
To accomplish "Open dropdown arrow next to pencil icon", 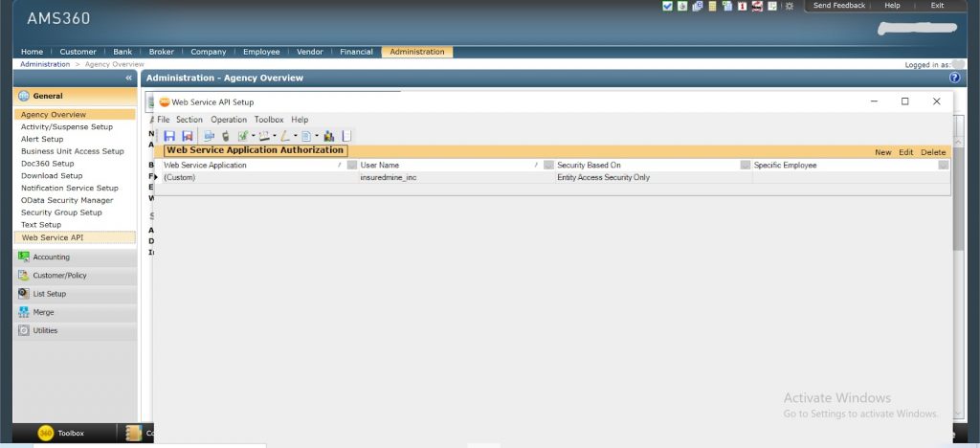I will (x=296, y=136).
